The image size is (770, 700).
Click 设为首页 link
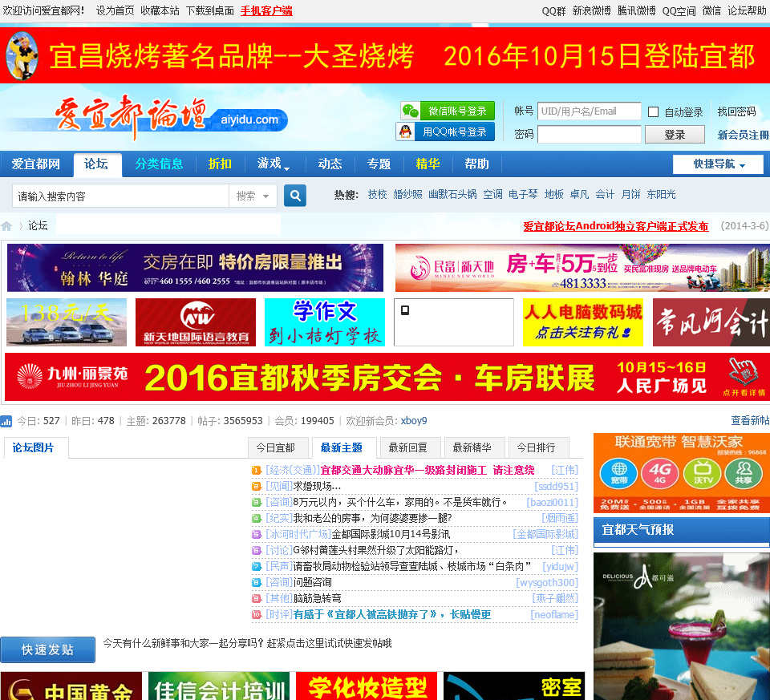pos(115,10)
